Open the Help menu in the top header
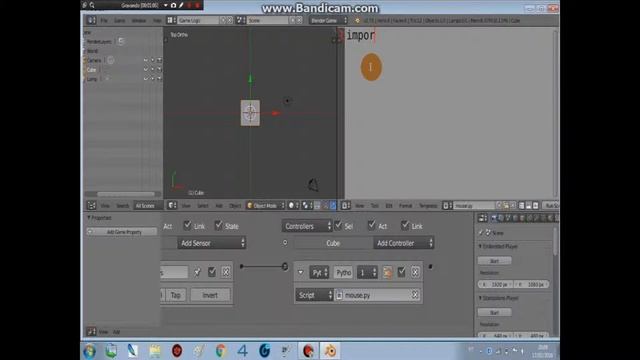The image size is (640, 360). click(157, 20)
